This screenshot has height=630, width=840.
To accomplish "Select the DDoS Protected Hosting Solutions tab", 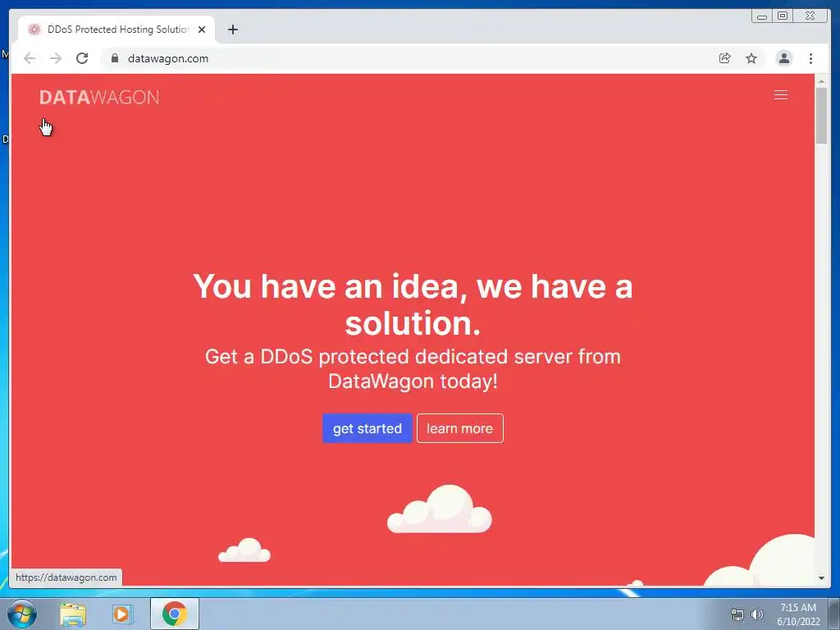I will (116, 30).
